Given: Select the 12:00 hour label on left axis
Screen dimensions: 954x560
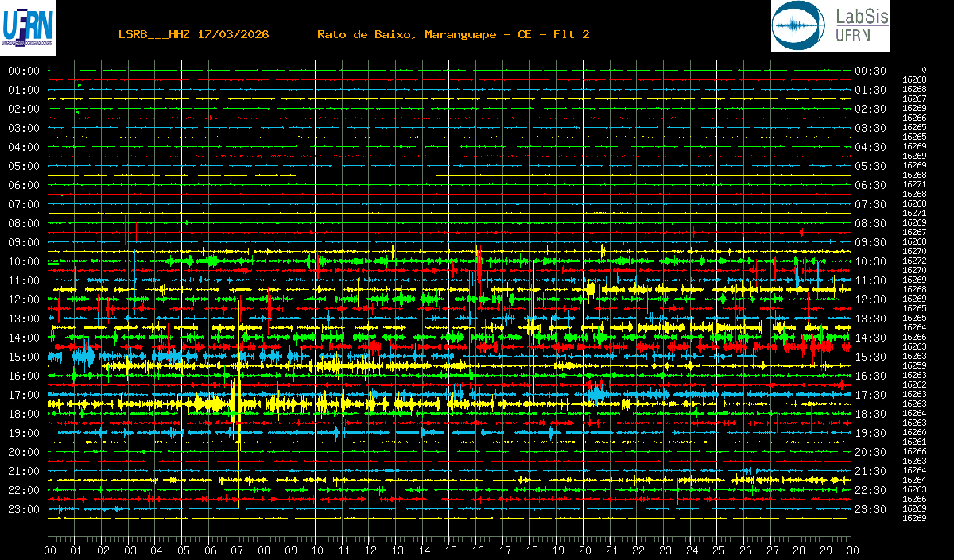Looking at the screenshot, I should (x=24, y=299).
